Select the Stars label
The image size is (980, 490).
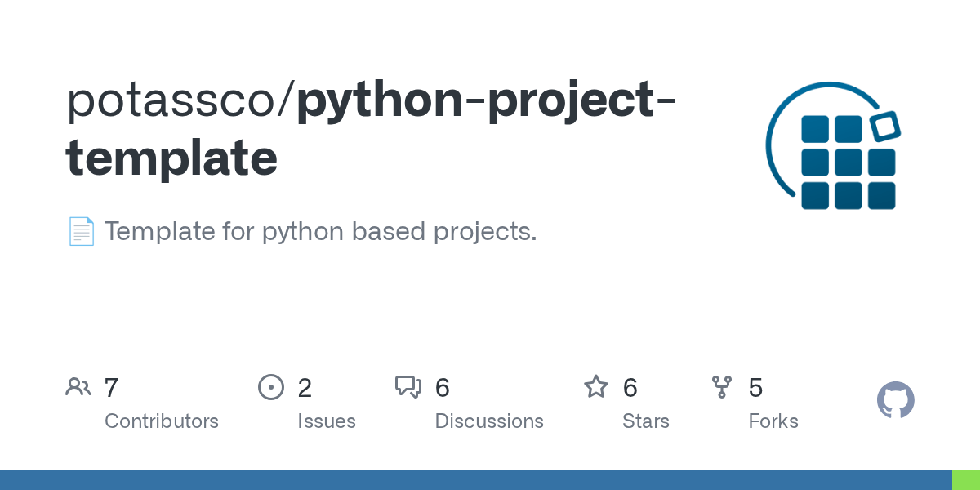click(646, 421)
